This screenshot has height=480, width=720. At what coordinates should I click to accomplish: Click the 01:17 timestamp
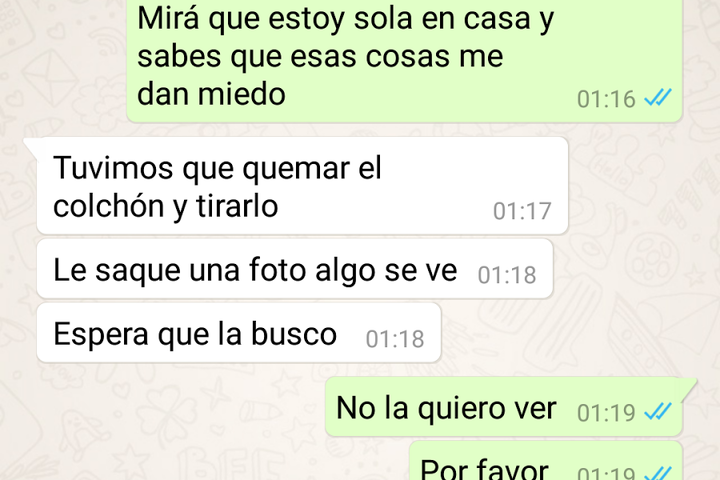[522, 211]
